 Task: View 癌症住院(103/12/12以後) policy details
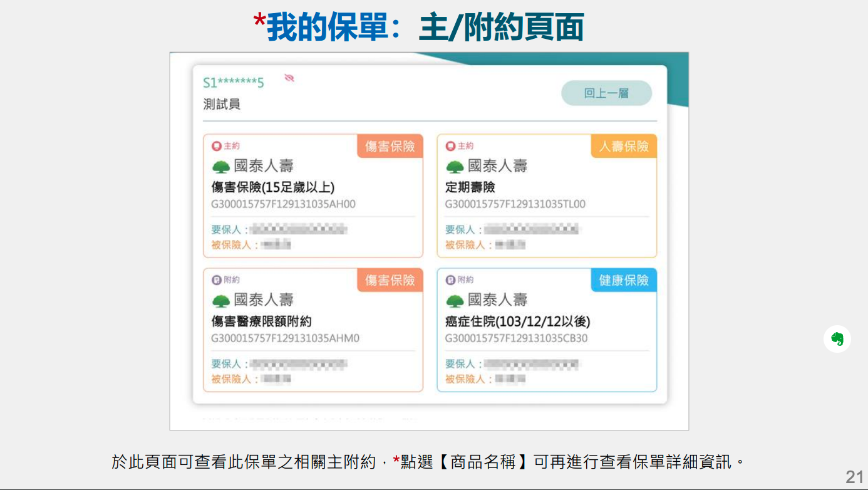(517, 321)
